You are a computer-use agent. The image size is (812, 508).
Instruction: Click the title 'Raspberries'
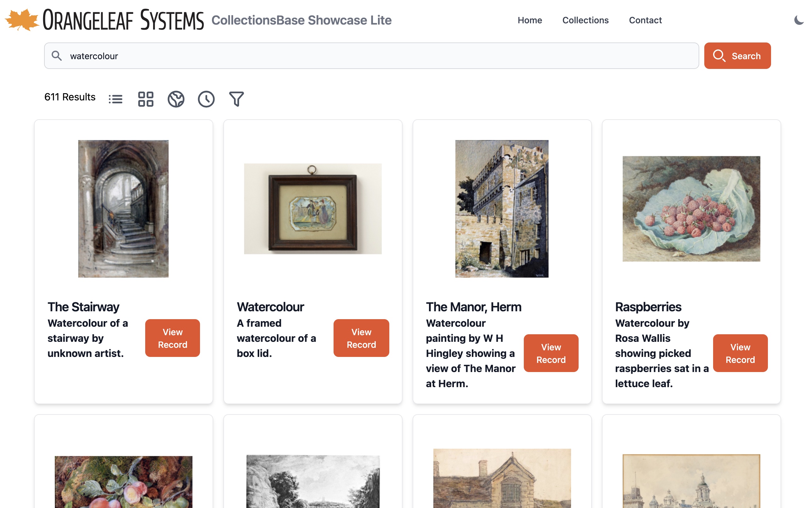(648, 307)
